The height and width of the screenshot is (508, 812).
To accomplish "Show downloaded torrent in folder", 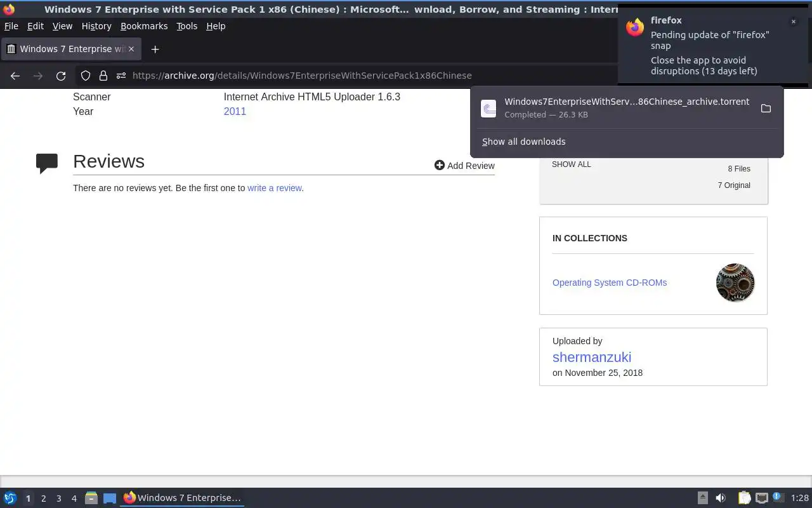I will (x=766, y=109).
